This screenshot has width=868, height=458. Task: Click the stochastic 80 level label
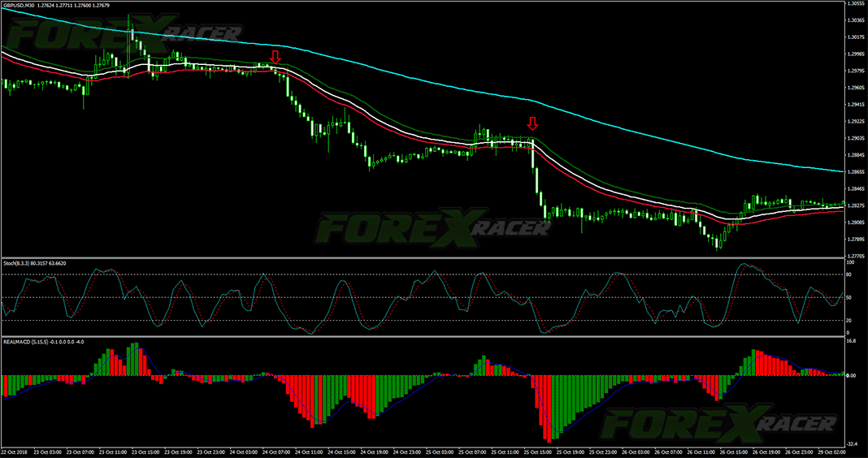850,274
